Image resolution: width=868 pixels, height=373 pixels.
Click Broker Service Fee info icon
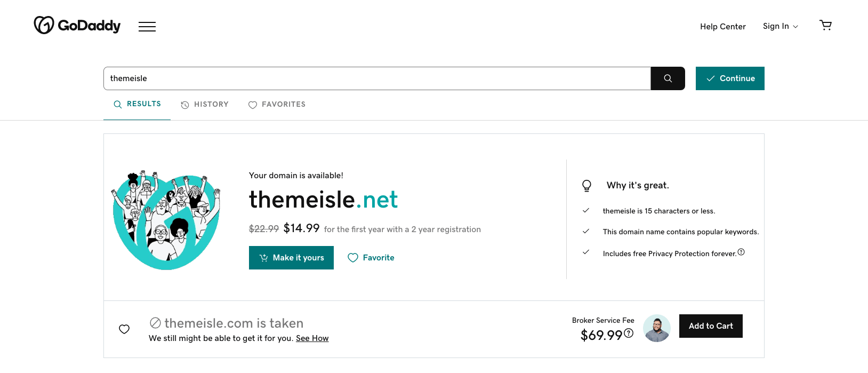click(x=629, y=334)
